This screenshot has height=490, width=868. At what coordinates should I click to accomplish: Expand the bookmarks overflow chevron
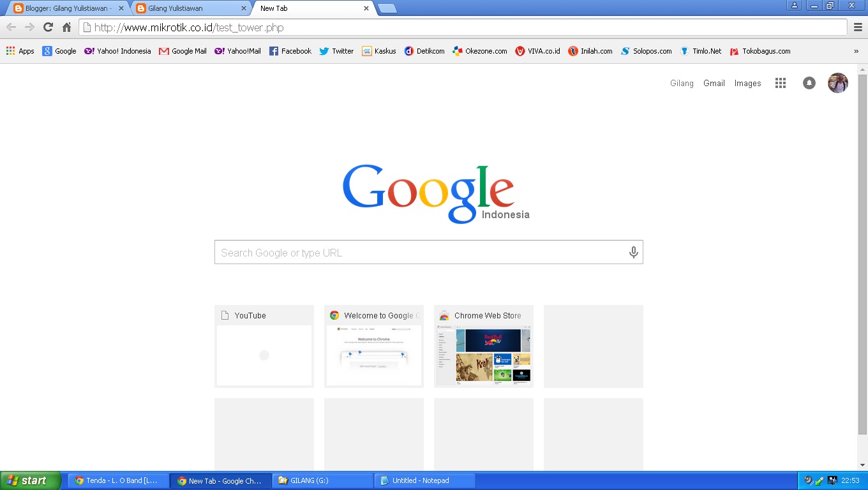coord(857,51)
